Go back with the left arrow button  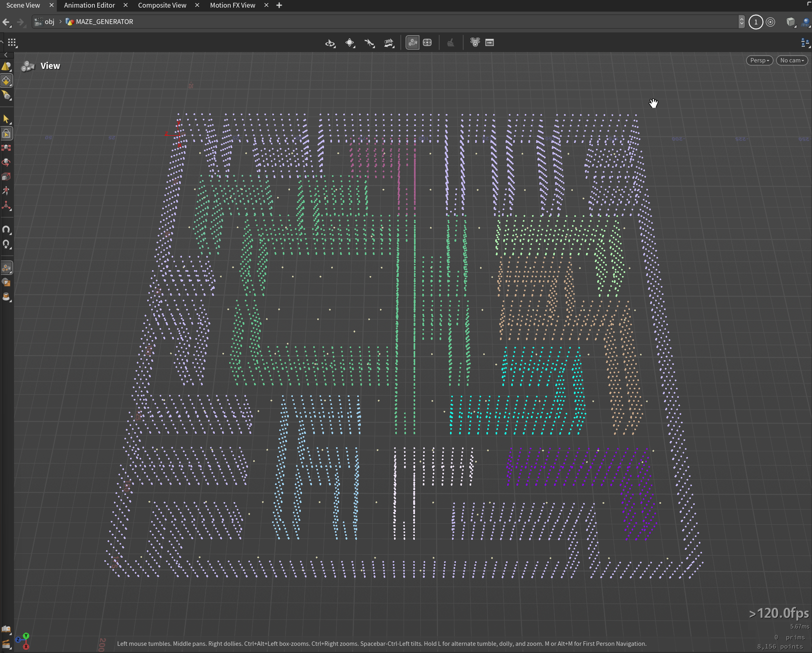click(6, 22)
